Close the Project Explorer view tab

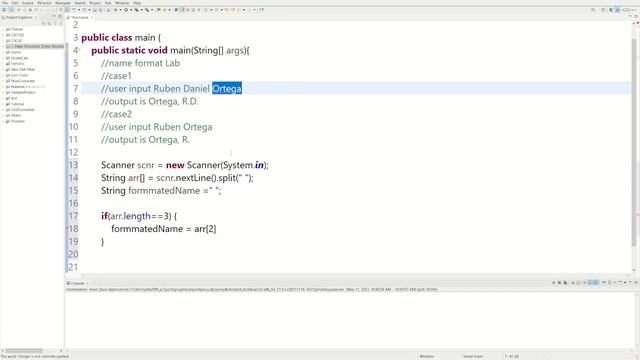[x=36, y=17]
